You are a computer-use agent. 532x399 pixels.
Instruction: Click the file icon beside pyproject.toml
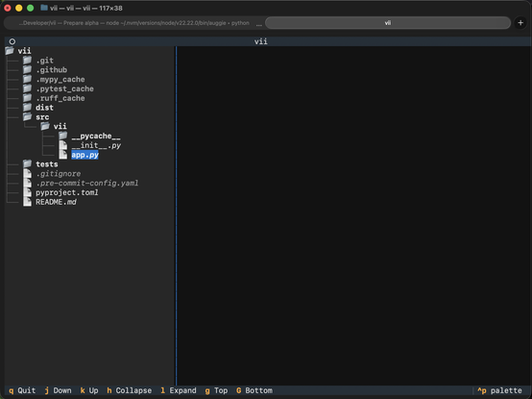(x=28, y=192)
